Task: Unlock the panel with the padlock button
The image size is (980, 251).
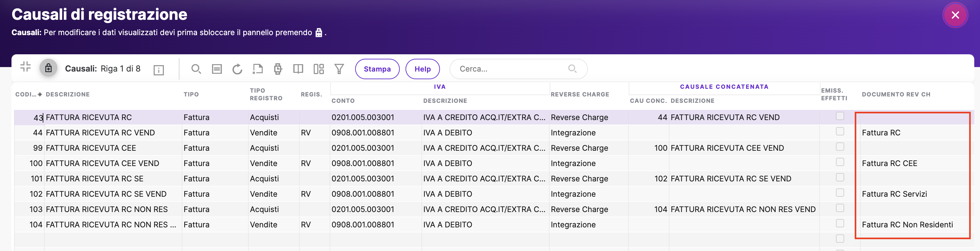Action: tap(48, 68)
